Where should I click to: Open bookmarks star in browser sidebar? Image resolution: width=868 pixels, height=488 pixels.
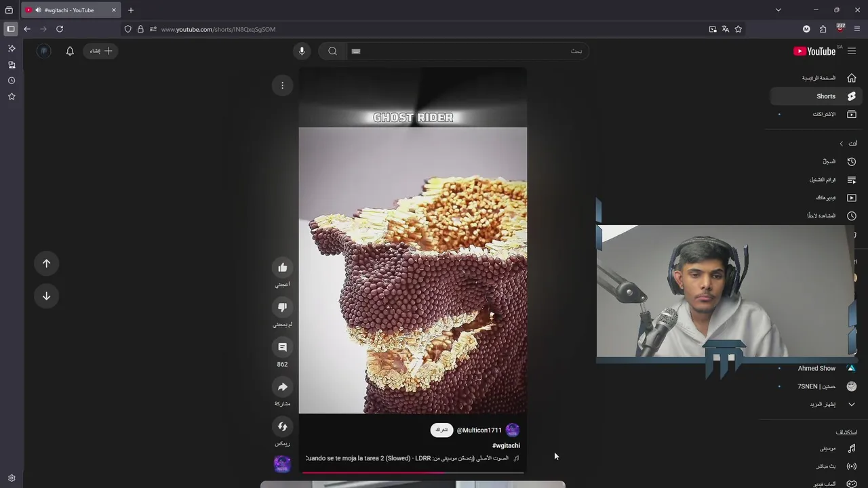[12, 97]
